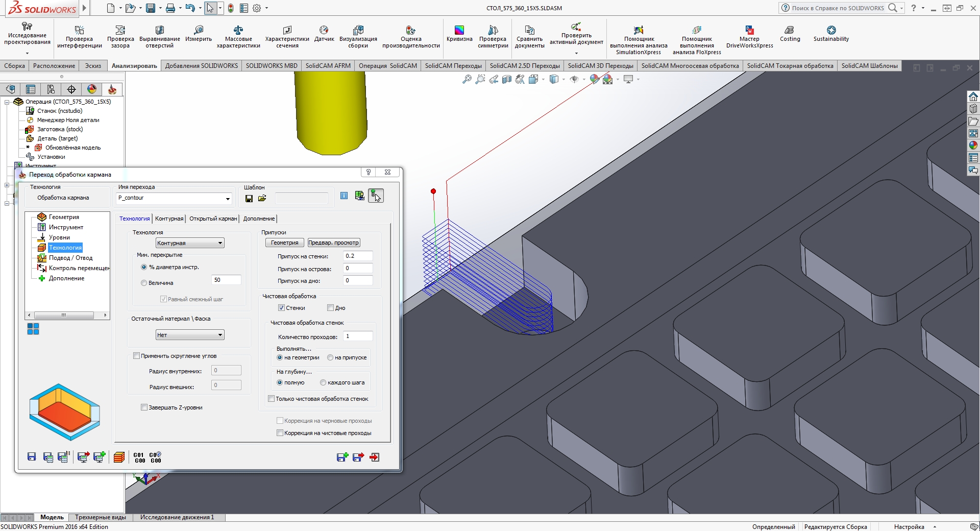Select the 'каждого шага' radio button
Viewport: 980px width, 531px height.
[323, 382]
